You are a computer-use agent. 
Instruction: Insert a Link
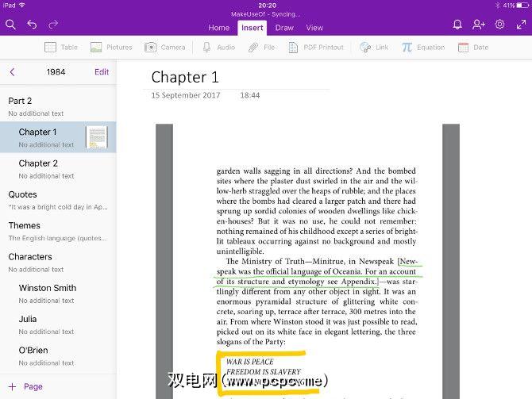pos(374,47)
